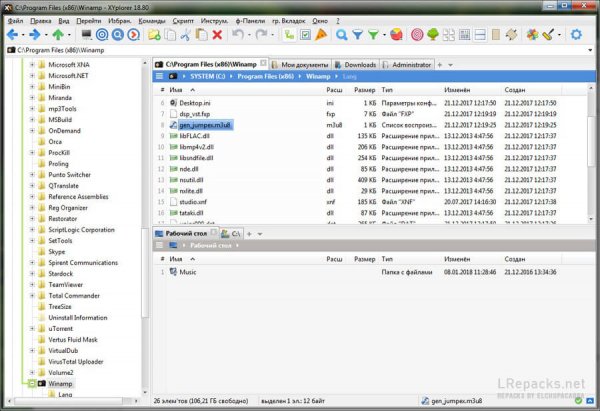The width and height of the screenshot is (600, 411).
Task: Expand the TeamViewer folder node
Action: (x=32, y=285)
